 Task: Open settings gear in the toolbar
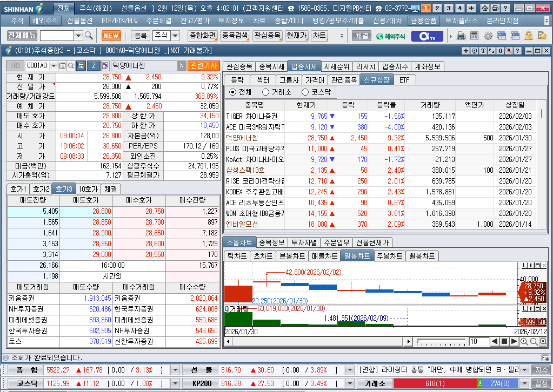488,36
